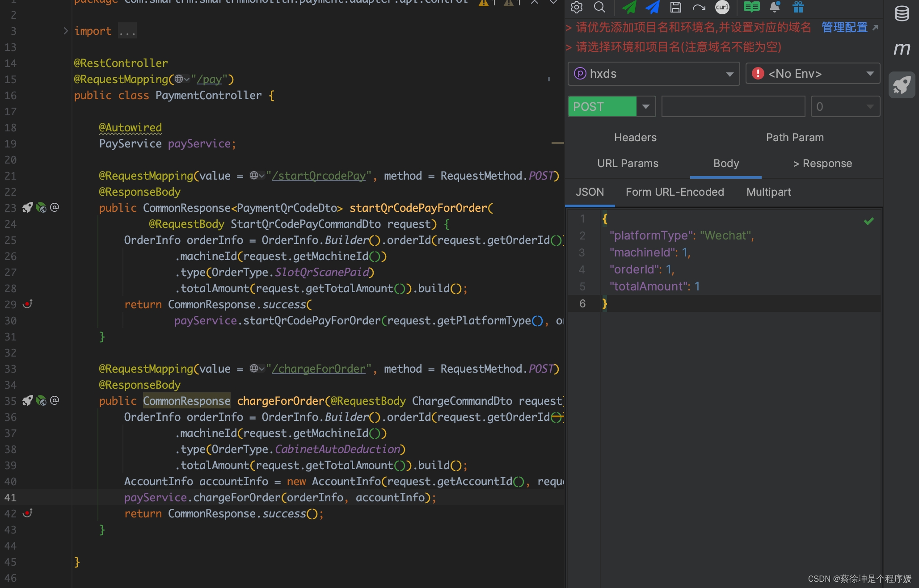Screen dimensions: 919x588
Task: Open the notification bell icon
Action: (x=775, y=7)
